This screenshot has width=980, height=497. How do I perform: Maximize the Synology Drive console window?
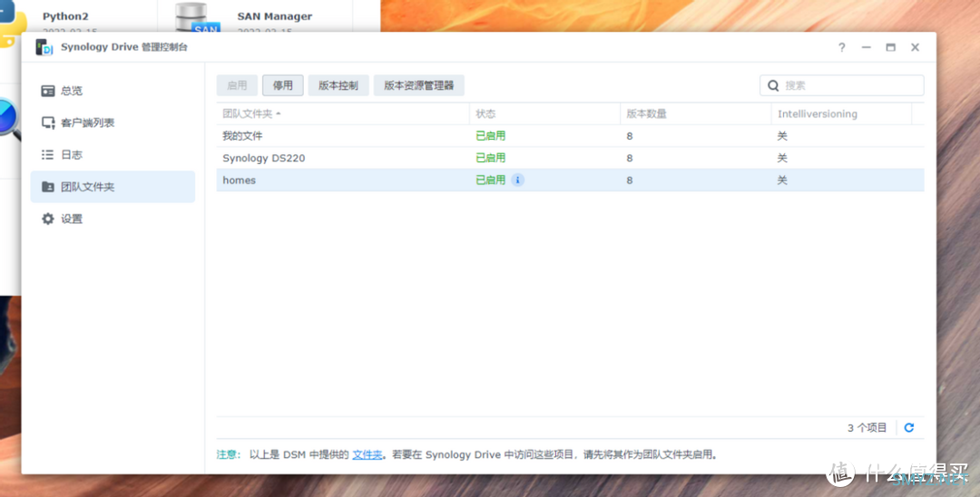[891, 47]
